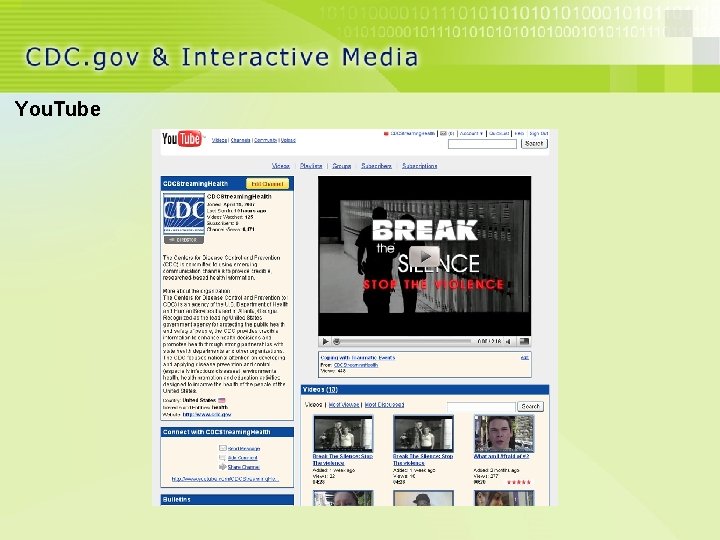Click the Director badge under the CDC avatar
The image size is (720, 540).
(x=184, y=240)
